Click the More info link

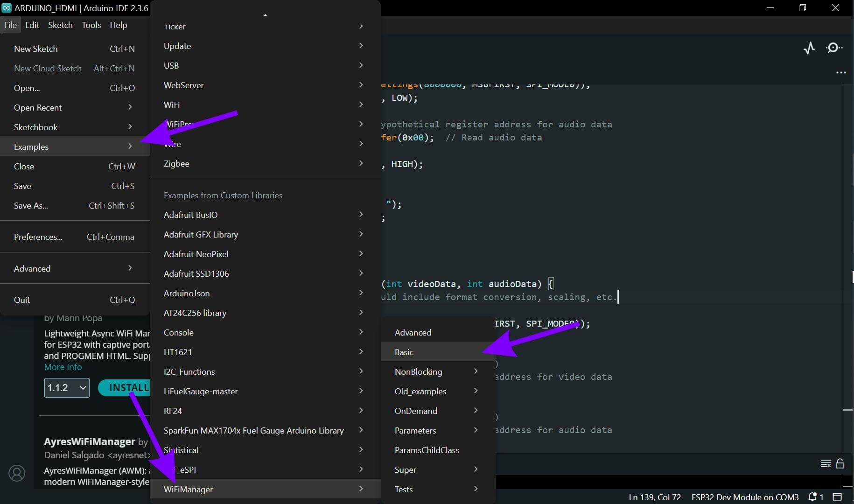63,367
